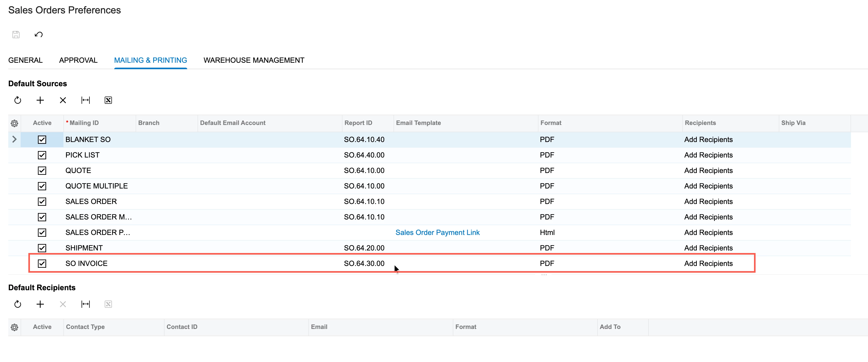The image size is (868, 362).
Task: Add a new row in Default Sources
Action: coord(40,100)
